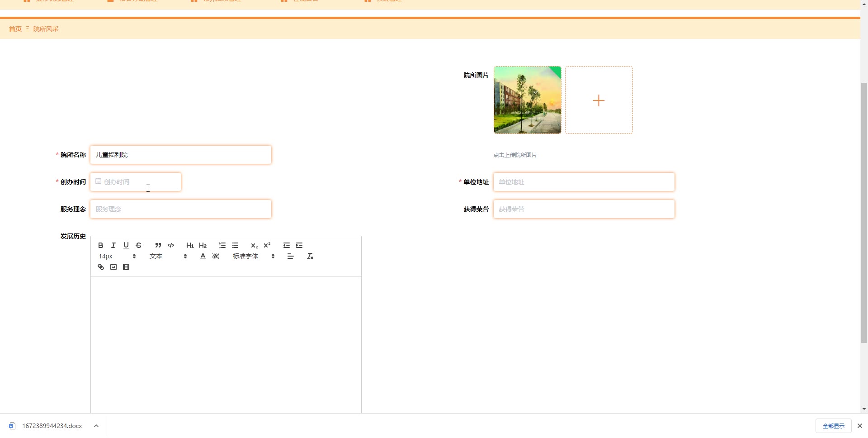
Task: Click inside the 发展历史 rich text area
Action: click(226, 344)
